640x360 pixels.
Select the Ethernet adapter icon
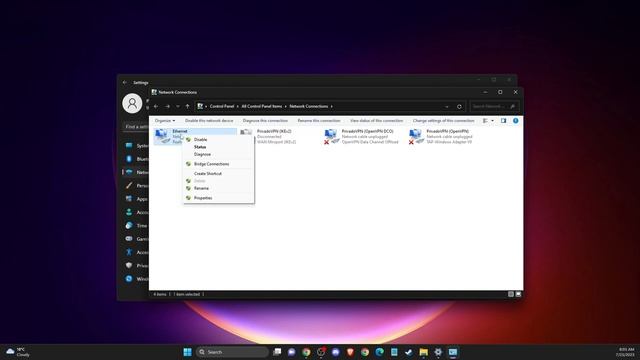pyautogui.click(x=162, y=136)
